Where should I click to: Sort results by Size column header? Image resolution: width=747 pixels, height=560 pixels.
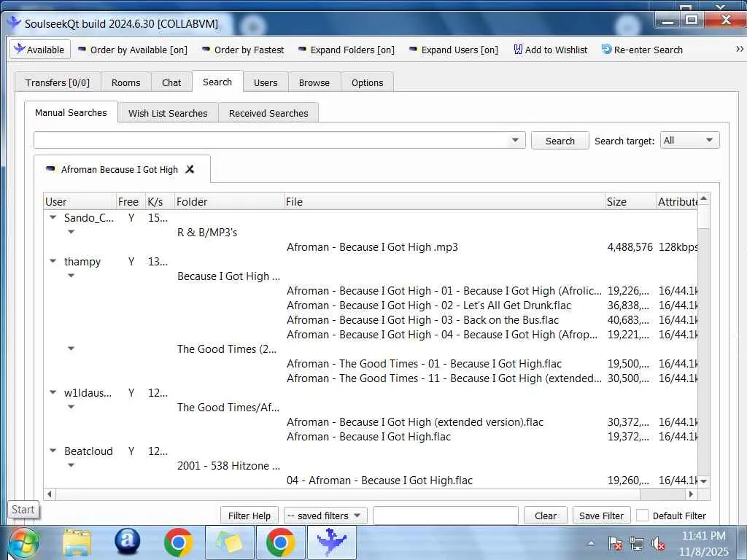point(630,201)
